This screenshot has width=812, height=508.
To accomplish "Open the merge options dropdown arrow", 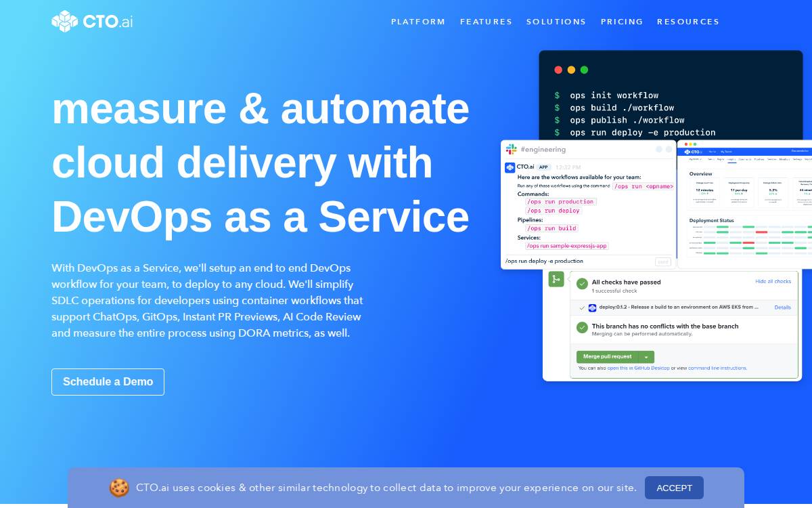I will (x=646, y=356).
